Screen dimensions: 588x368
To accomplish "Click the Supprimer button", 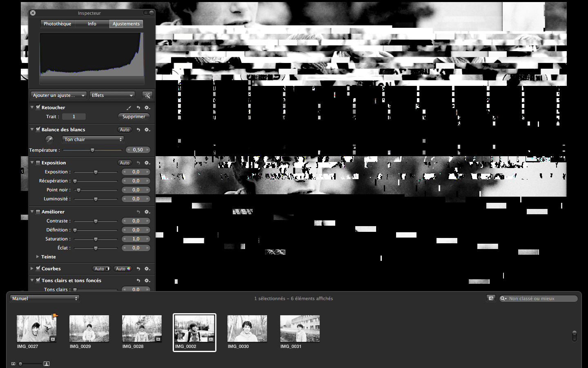I will [x=134, y=117].
